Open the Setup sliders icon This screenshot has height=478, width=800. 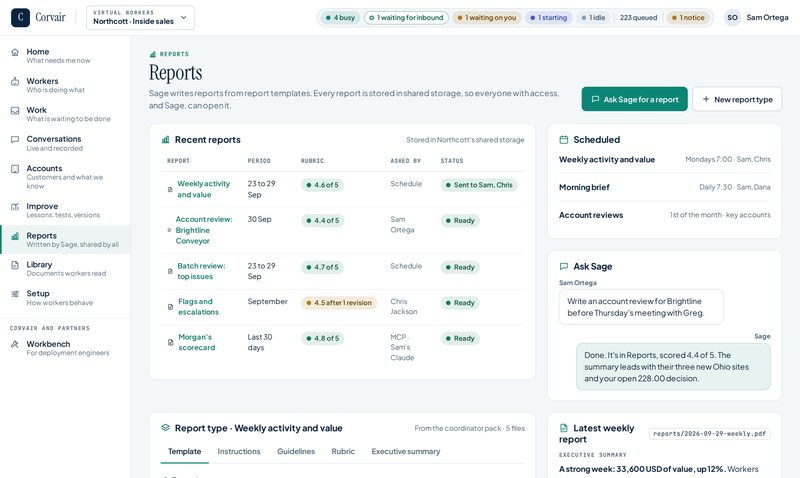pos(15,294)
